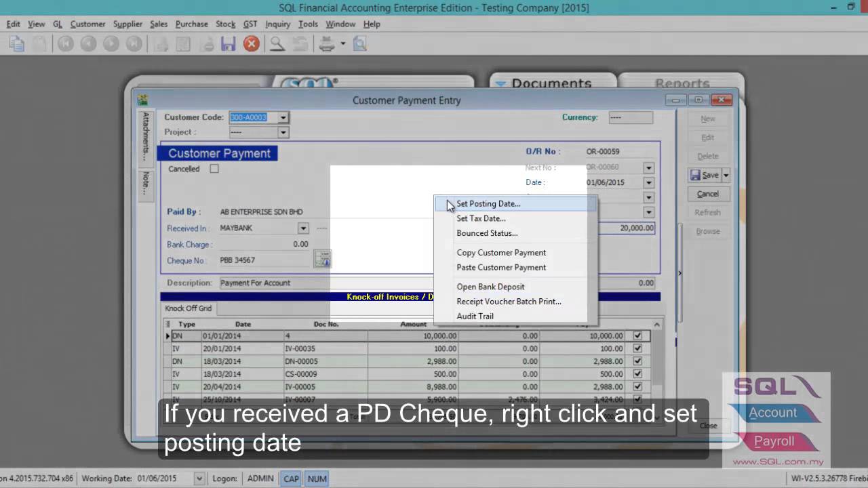The height and width of the screenshot is (488, 868).
Task: Open the Inquiry menu
Action: 278,24
